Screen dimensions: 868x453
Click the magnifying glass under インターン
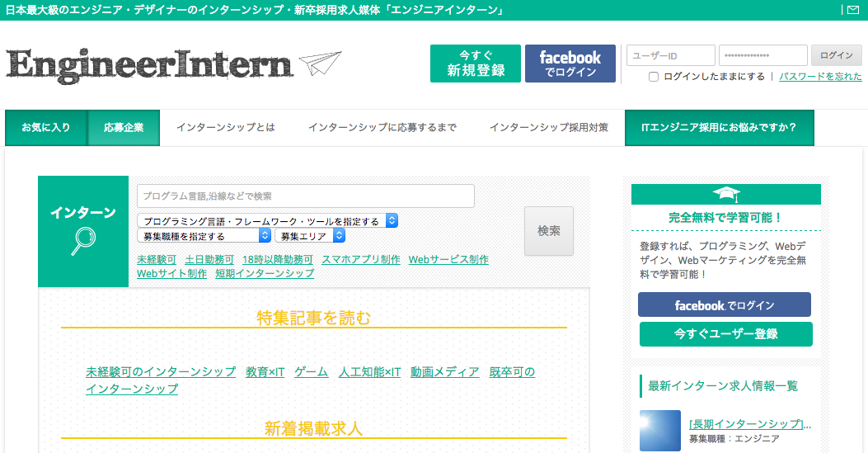coord(83,241)
